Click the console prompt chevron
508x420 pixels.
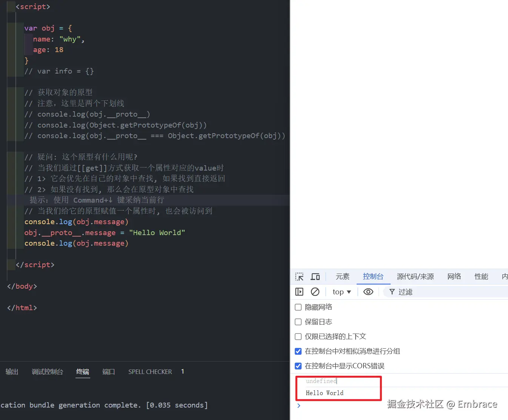coord(299,406)
